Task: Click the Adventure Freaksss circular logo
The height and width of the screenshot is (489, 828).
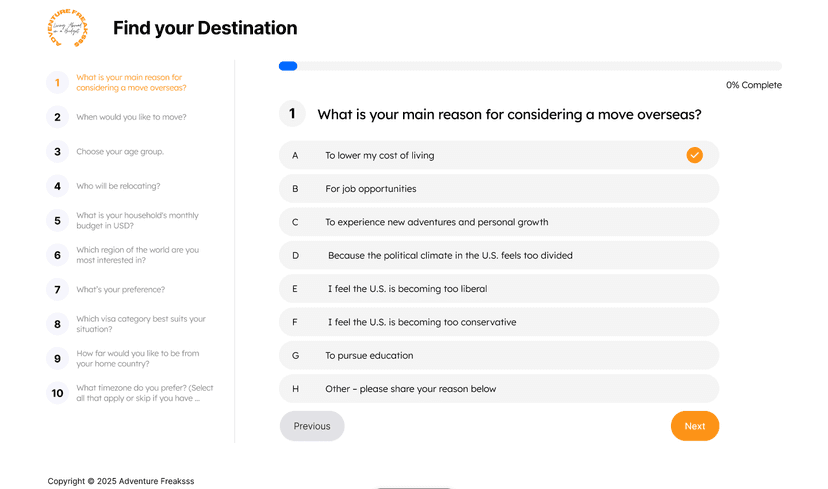Action: point(67,28)
